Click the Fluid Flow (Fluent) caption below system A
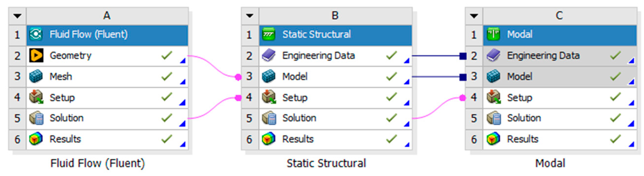644x176 pixels. [98, 163]
